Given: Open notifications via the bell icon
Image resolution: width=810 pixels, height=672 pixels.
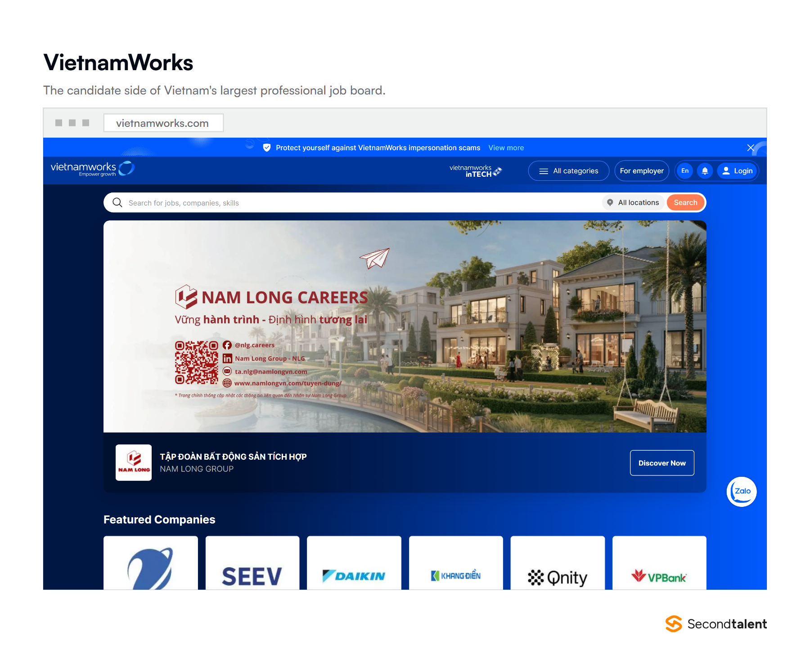Looking at the screenshot, I should click(x=705, y=171).
